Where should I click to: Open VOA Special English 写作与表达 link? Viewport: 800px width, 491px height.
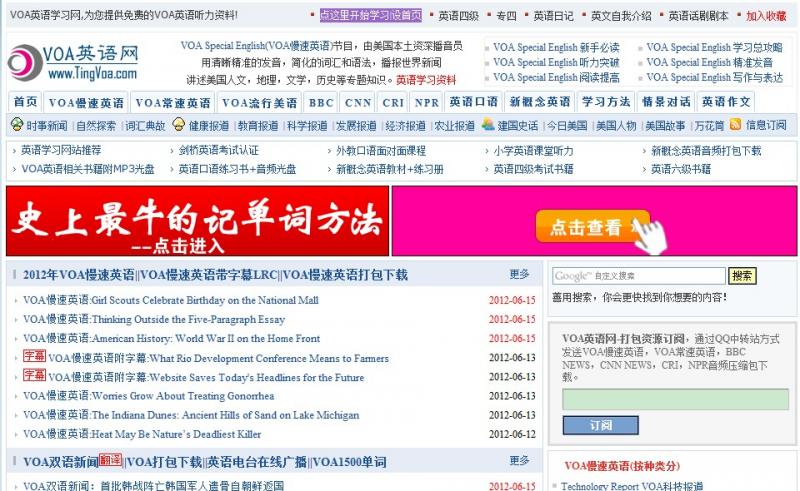(x=714, y=78)
